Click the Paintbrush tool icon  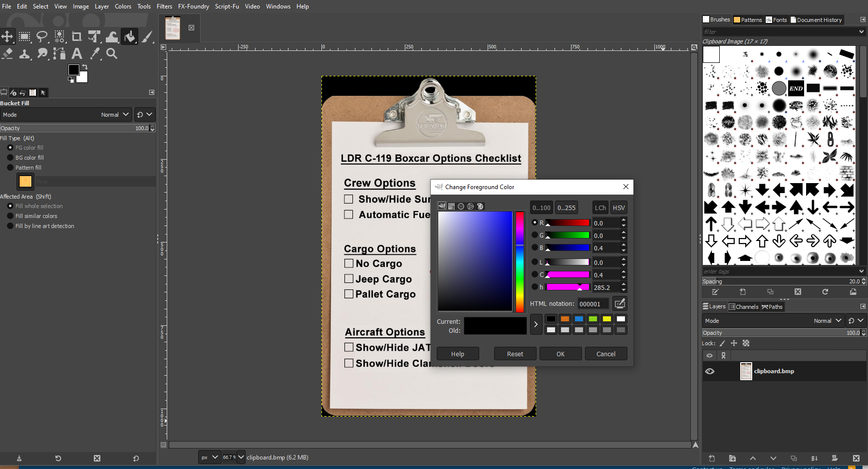147,36
